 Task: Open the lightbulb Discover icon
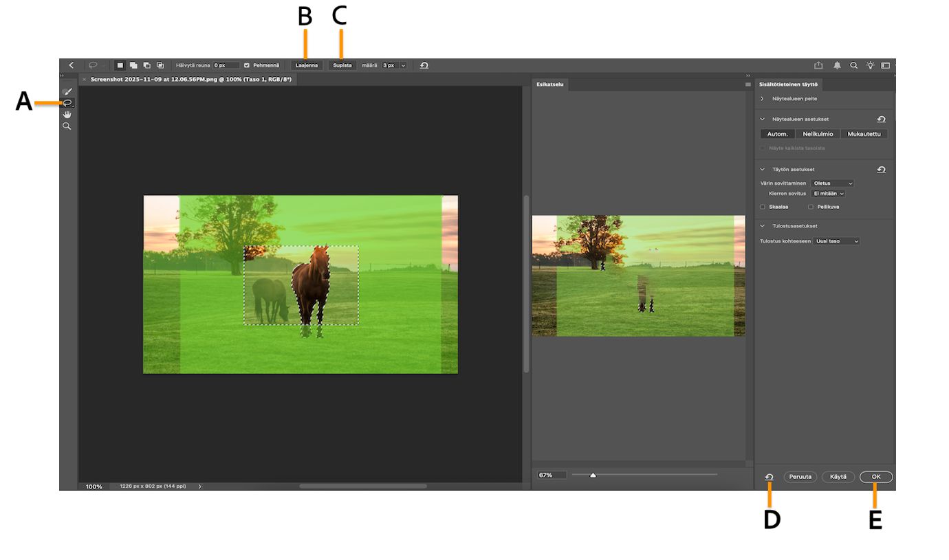870,65
